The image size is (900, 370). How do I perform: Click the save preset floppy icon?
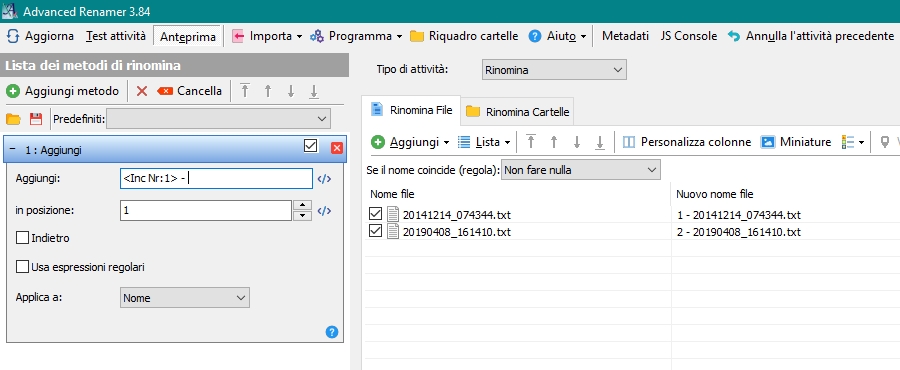(x=36, y=119)
